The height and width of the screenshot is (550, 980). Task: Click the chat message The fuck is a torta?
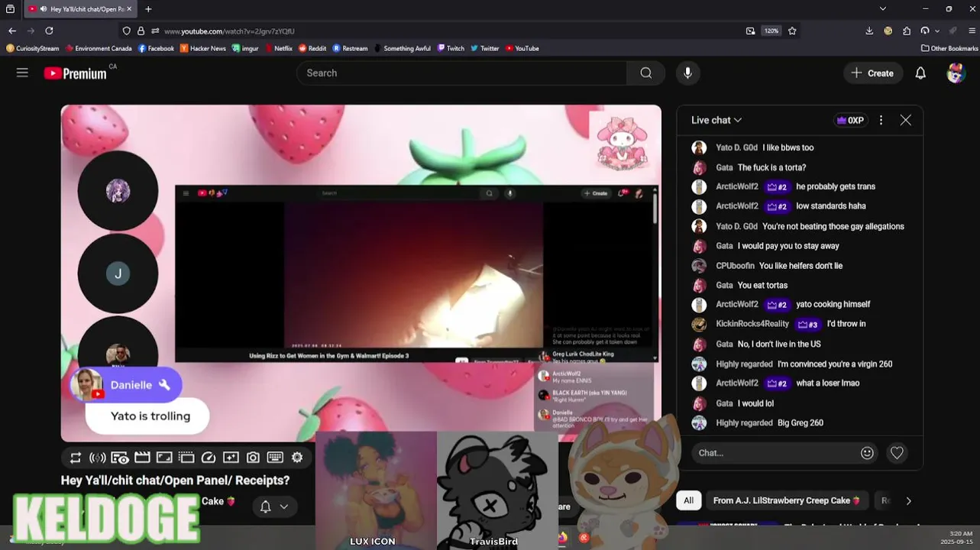771,167
